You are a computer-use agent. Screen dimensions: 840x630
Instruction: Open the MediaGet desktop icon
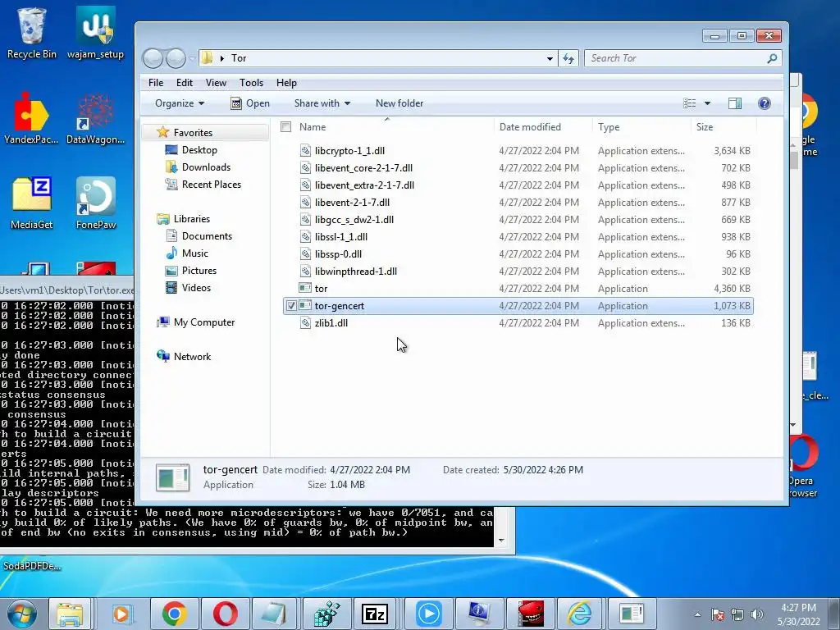click(x=31, y=203)
